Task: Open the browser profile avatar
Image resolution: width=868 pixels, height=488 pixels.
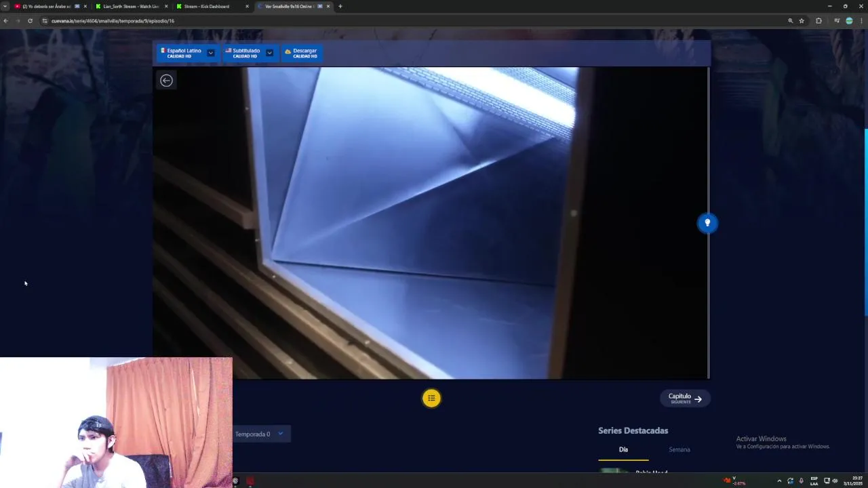Action: [849, 21]
